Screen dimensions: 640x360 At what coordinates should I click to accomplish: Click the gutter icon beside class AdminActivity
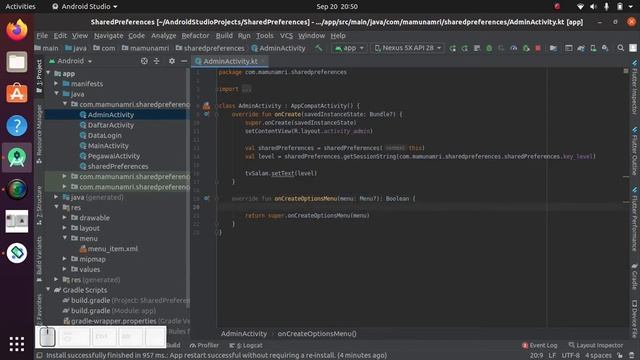click(206, 106)
